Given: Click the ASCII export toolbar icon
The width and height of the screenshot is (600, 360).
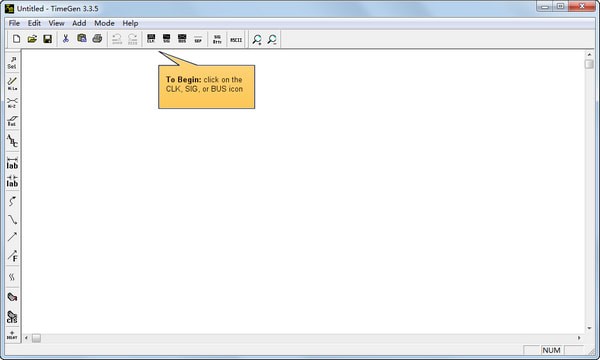Looking at the screenshot, I should click(236, 39).
